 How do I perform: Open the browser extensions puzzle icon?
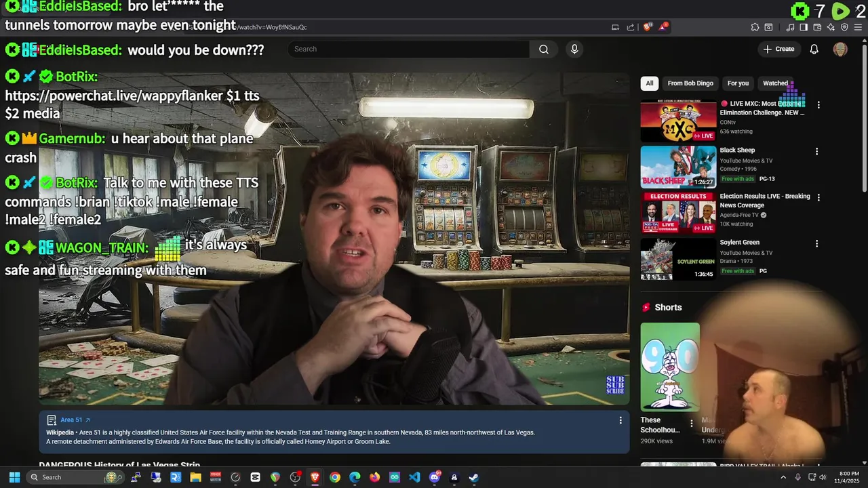[x=755, y=27]
